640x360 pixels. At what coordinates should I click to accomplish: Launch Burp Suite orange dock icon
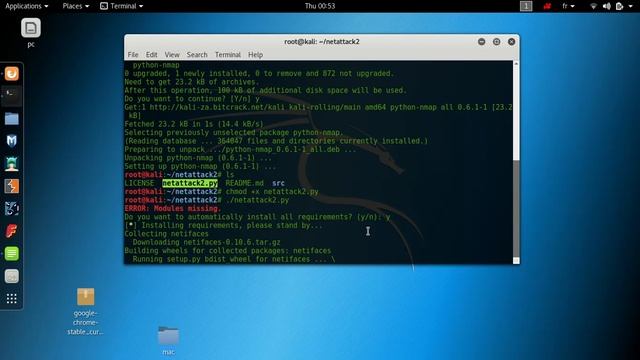(x=11, y=186)
